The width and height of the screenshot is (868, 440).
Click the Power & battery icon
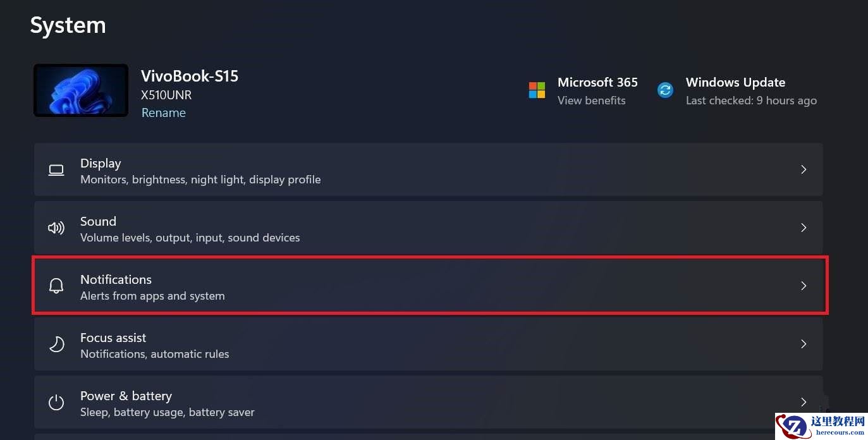pyautogui.click(x=56, y=402)
